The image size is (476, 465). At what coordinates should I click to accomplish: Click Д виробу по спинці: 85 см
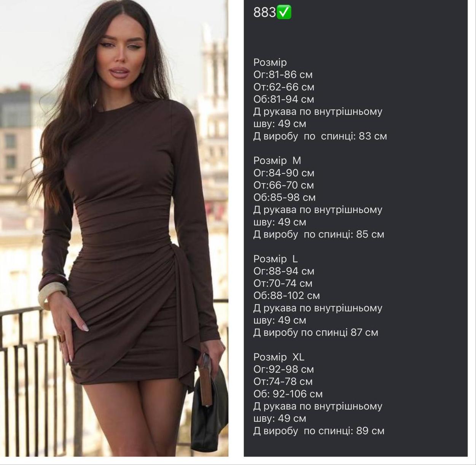(x=319, y=234)
